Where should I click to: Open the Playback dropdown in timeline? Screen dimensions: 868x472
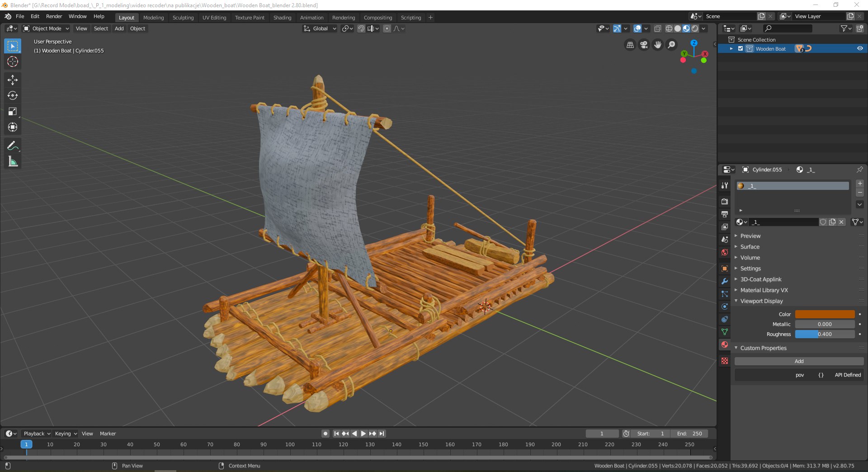tap(37, 434)
